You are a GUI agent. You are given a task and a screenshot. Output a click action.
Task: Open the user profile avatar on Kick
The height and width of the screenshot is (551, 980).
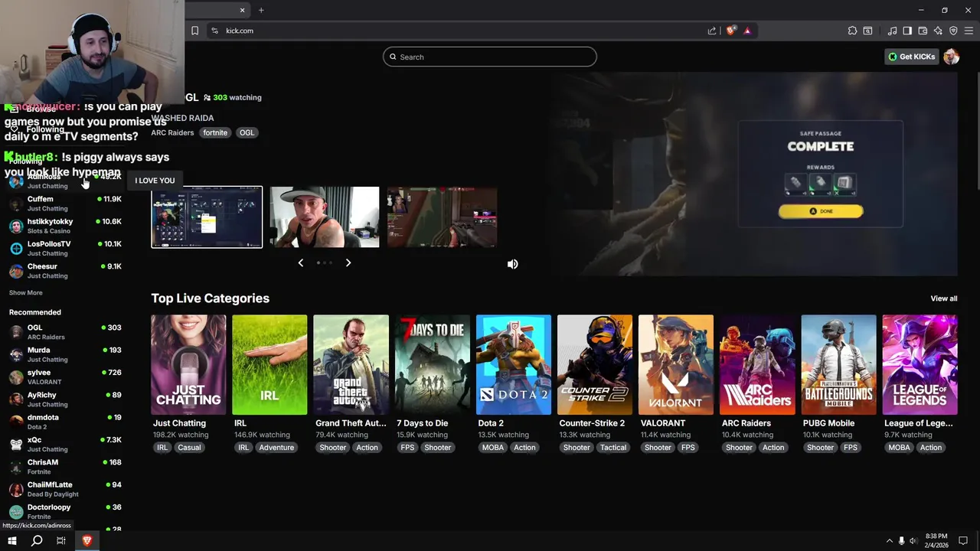tap(952, 57)
